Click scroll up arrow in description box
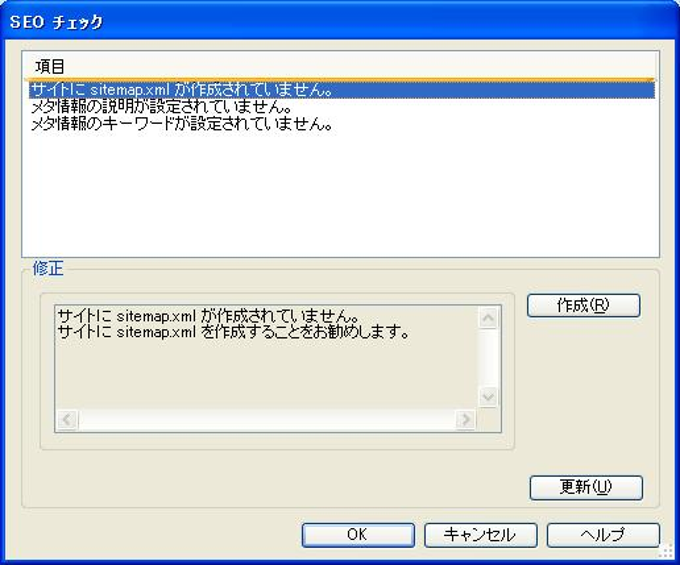This screenshot has width=680, height=565. pyautogui.click(x=488, y=318)
